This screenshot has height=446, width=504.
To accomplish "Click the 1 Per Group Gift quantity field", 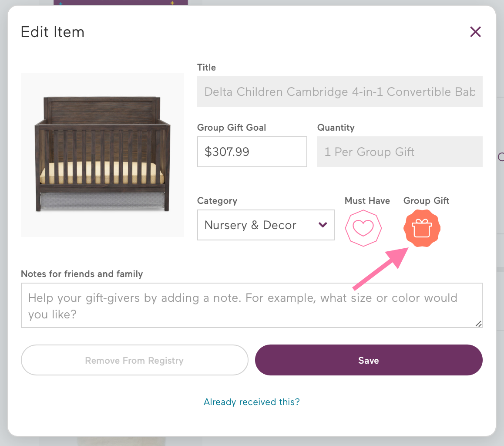I will tap(400, 152).
